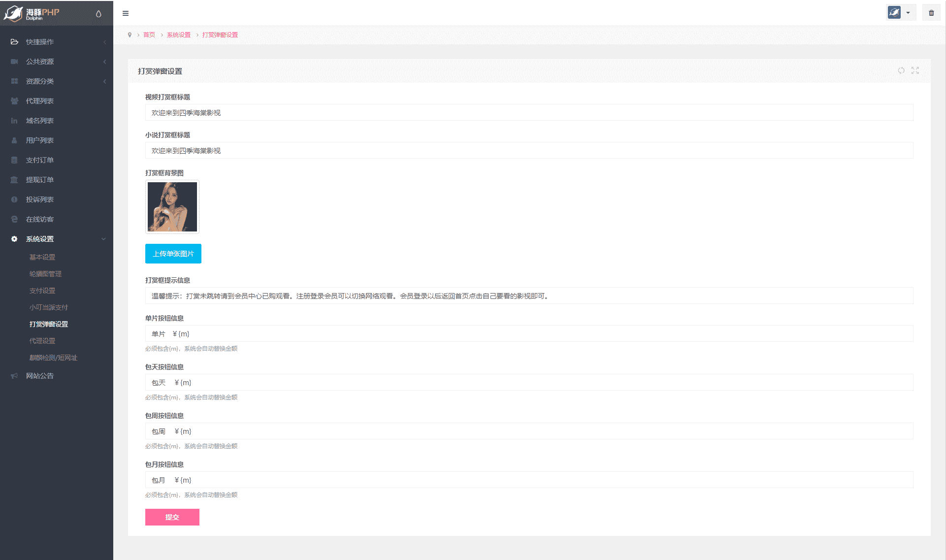Click the pink 提交 submit button
Image resolution: width=946 pixels, height=560 pixels.
172,517
